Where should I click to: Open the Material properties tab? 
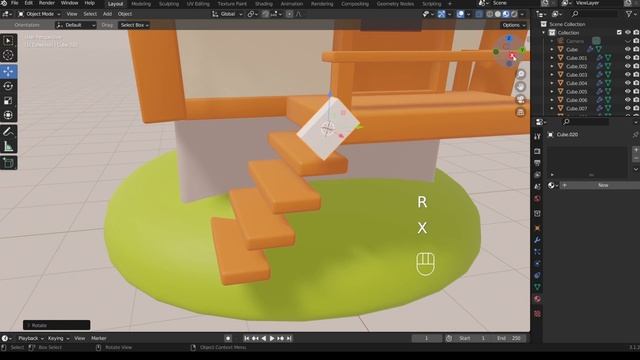[x=537, y=299]
